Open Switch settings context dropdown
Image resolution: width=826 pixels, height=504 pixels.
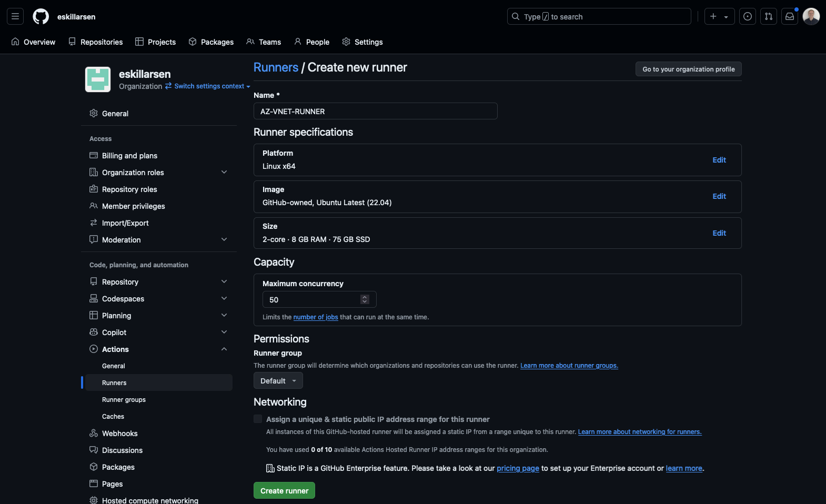coord(208,86)
